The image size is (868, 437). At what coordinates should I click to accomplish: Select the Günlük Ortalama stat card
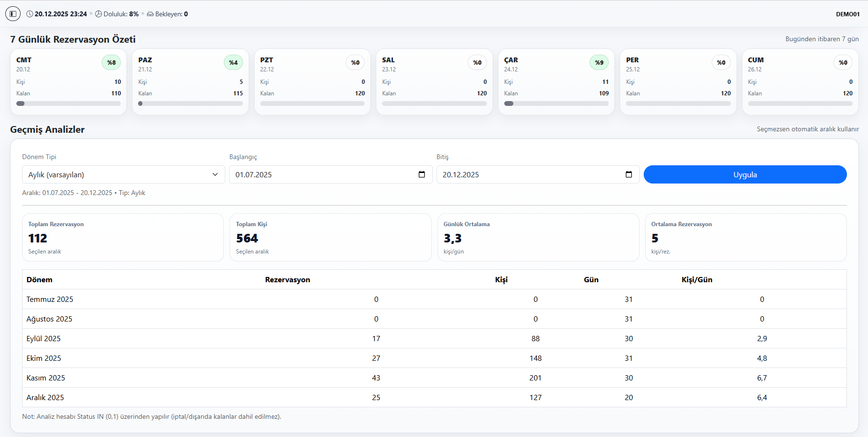(x=538, y=237)
